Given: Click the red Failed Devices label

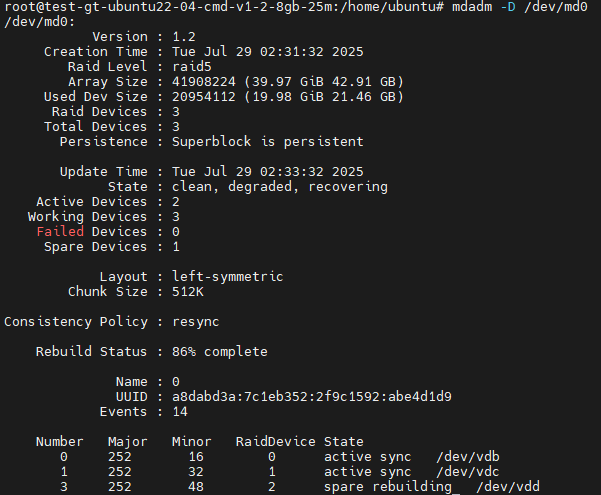Looking at the screenshot, I should pyautogui.click(x=92, y=232).
